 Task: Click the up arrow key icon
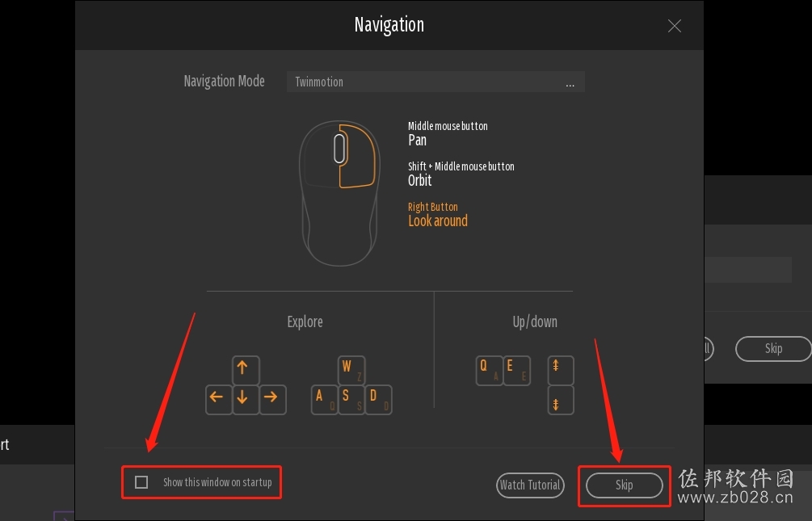click(x=246, y=370)
